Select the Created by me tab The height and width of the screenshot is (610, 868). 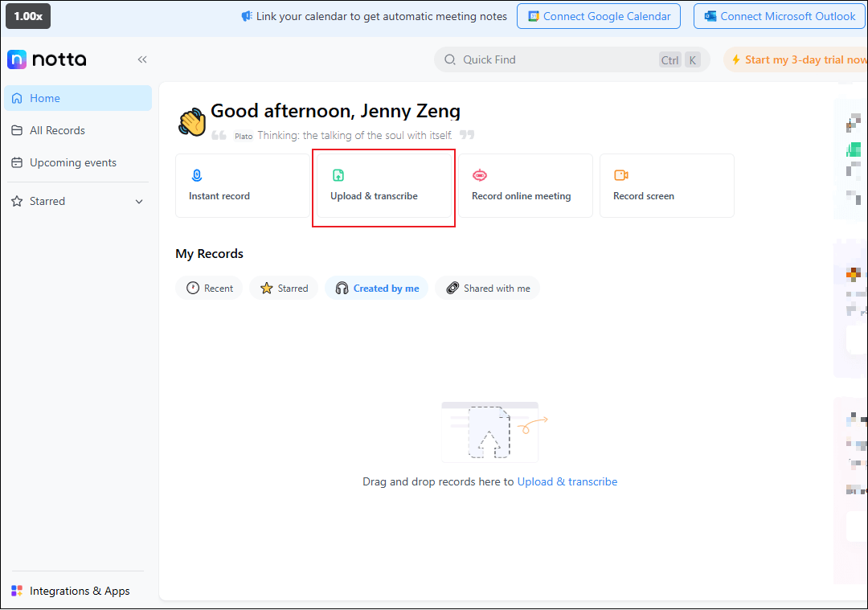[x=376, y=288]
